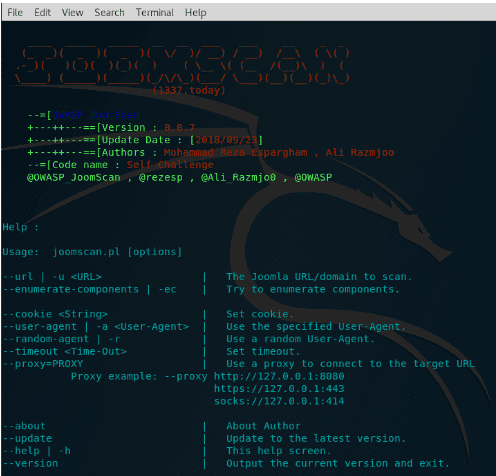This screenshot has width=496, height=476.
Task: Click the '--user-agent | -a <User-Agent>' option
Action: coord(96,327)
